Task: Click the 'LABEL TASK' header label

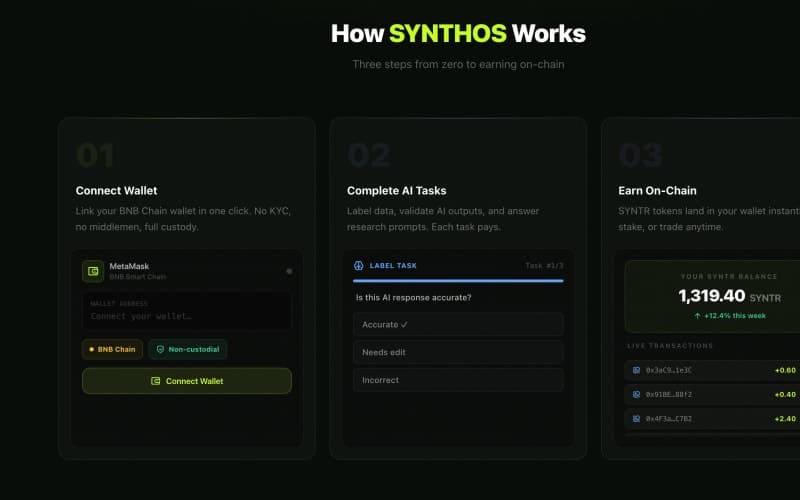Action: (393, 265)
